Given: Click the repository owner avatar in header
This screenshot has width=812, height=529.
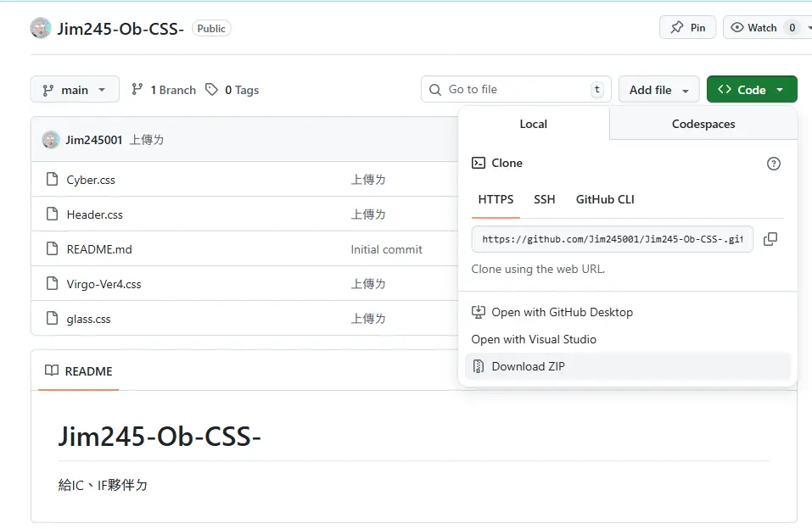Looking at the screenshot, I should 41,28.
